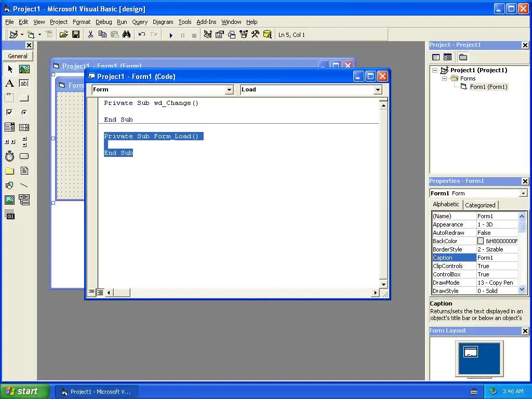Open the Add-Ins menu
The width and height of the screenshot is (532, 399).
click(206, 22)
